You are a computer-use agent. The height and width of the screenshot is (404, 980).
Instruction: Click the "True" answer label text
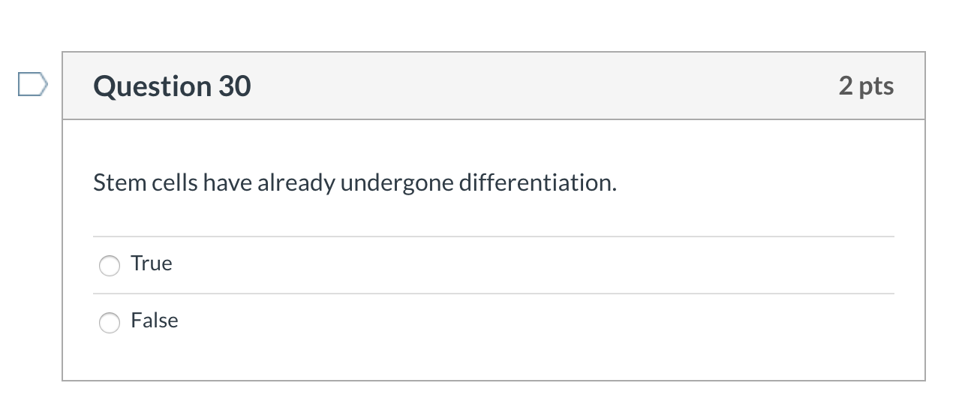(x=151, y=264)
